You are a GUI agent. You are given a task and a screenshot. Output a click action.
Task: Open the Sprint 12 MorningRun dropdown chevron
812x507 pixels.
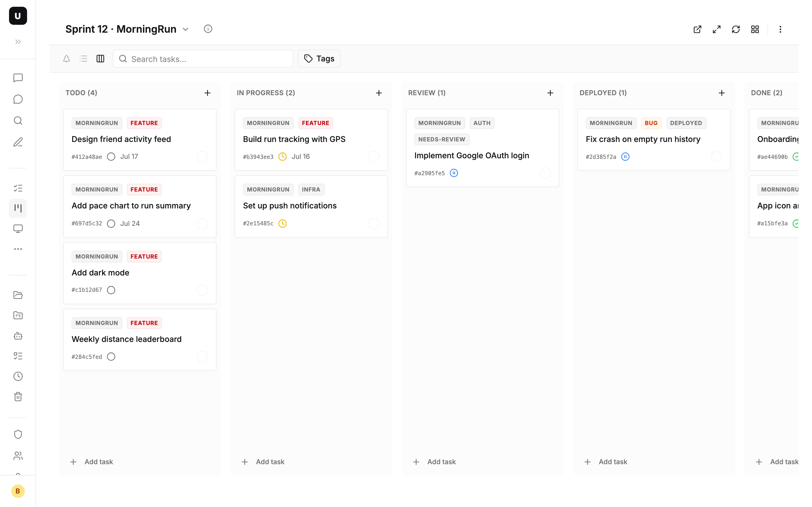186,29
